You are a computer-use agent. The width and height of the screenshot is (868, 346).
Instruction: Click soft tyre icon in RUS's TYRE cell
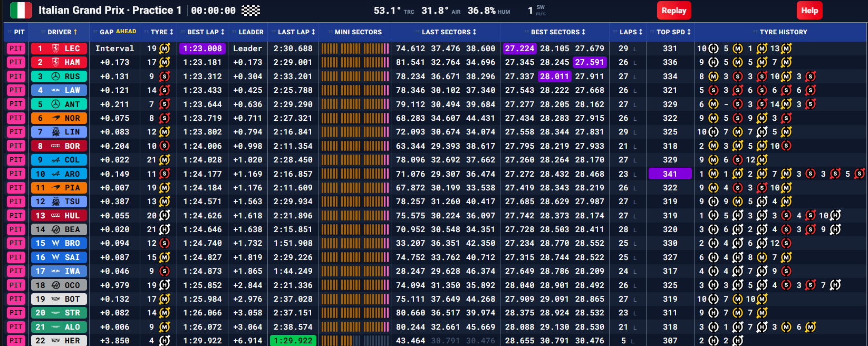pyautogui.click(x=165, y=76)
